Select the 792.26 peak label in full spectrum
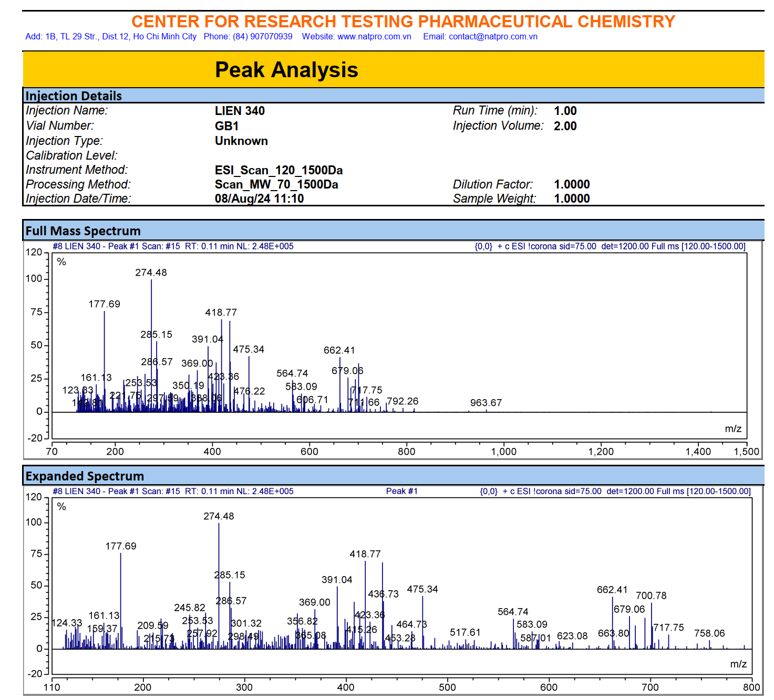Screen dimensions: 774x700 click(x=403, y=401)
